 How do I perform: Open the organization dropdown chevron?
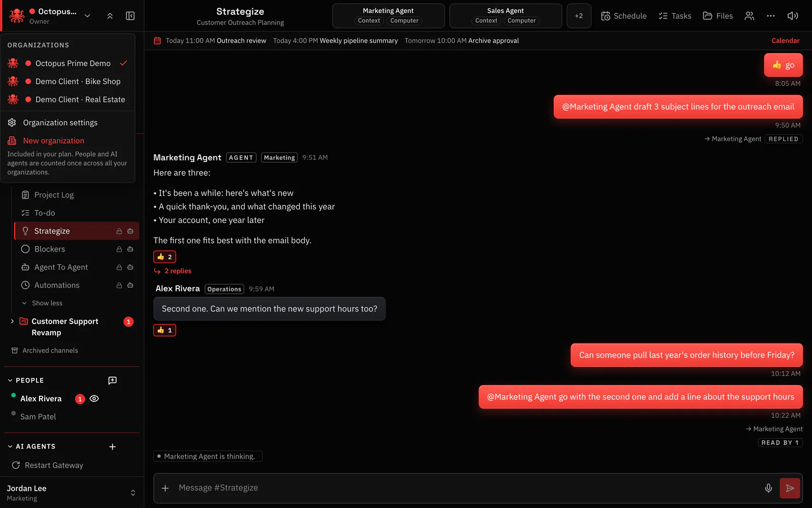pos(87,16)
